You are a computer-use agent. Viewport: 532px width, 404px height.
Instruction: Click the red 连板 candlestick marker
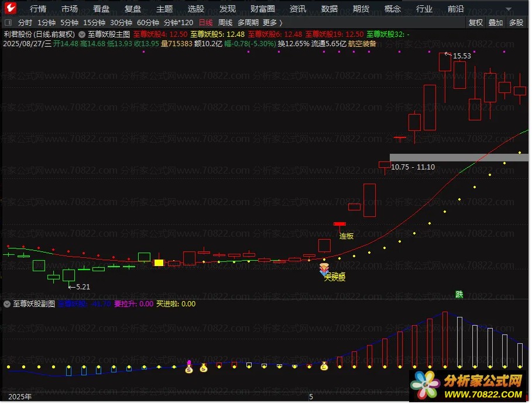pos(339,224)
